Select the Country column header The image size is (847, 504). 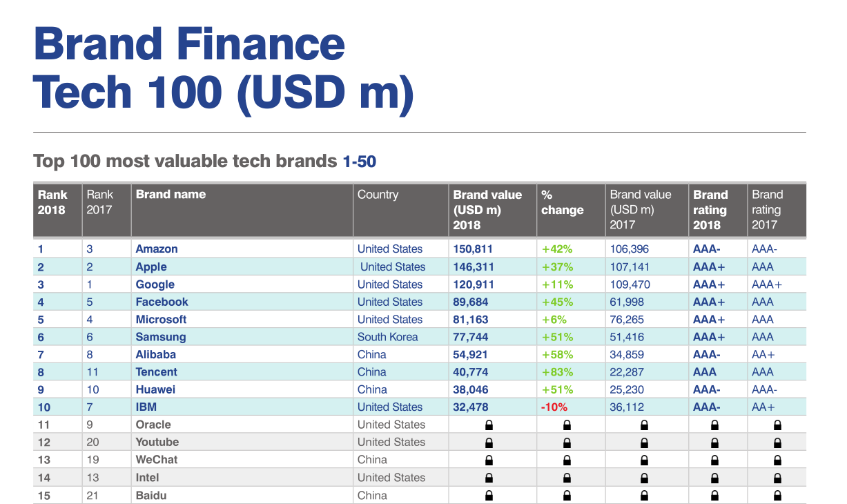[378, 195]
